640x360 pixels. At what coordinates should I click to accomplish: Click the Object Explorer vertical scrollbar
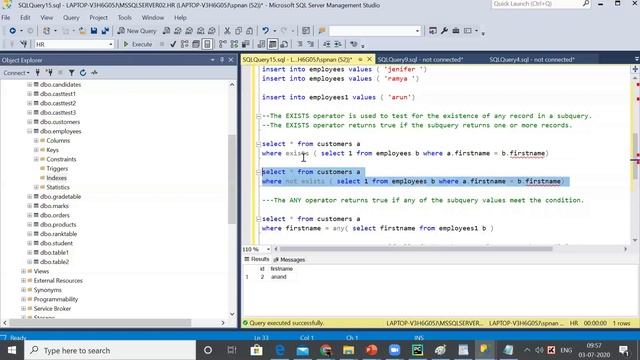[x=232, y=179]
